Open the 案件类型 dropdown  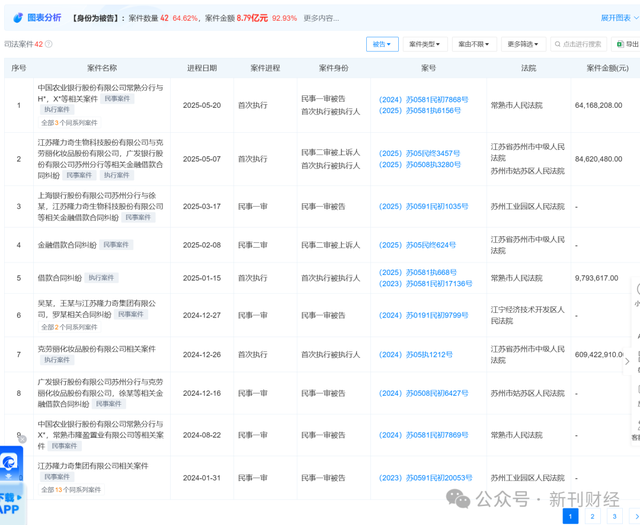(x=425, y=44)
